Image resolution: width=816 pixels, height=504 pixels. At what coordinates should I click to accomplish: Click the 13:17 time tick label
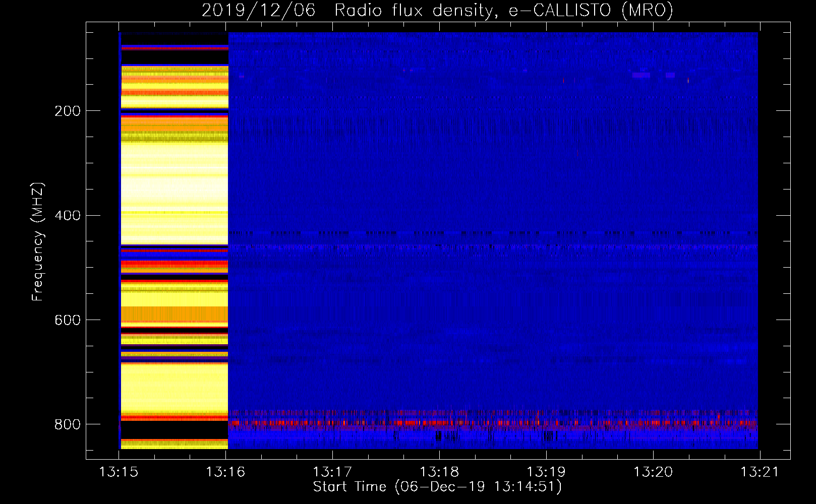(x=332, y=472)
